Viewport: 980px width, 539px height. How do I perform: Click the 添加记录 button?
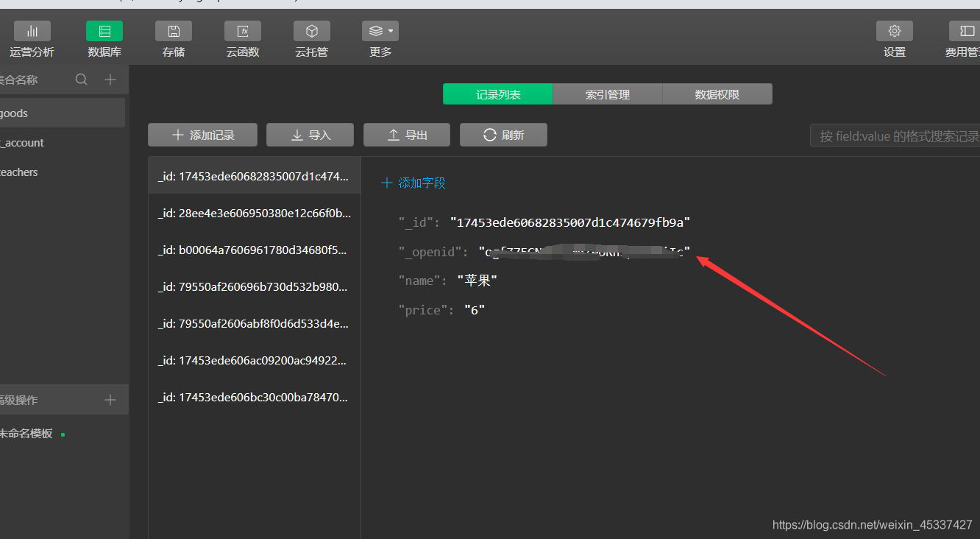[202, 135]
